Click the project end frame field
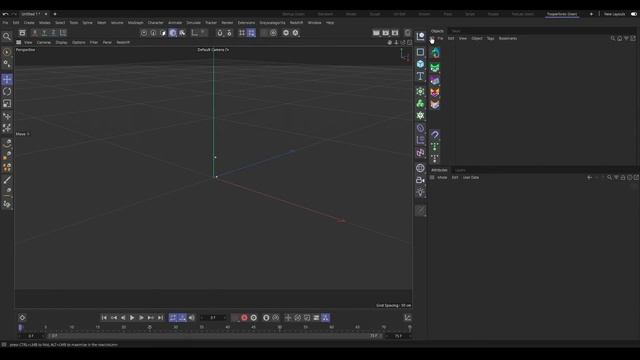 [x=398, y=336]
